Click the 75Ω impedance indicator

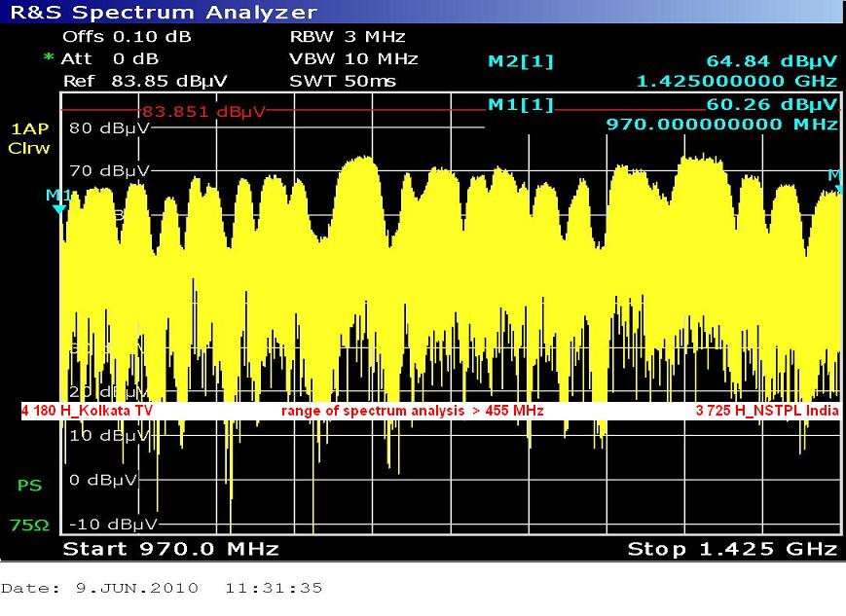(29, 525)
